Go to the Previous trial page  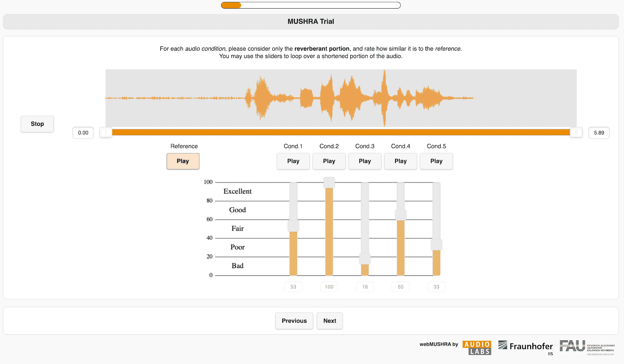[294, 321]
